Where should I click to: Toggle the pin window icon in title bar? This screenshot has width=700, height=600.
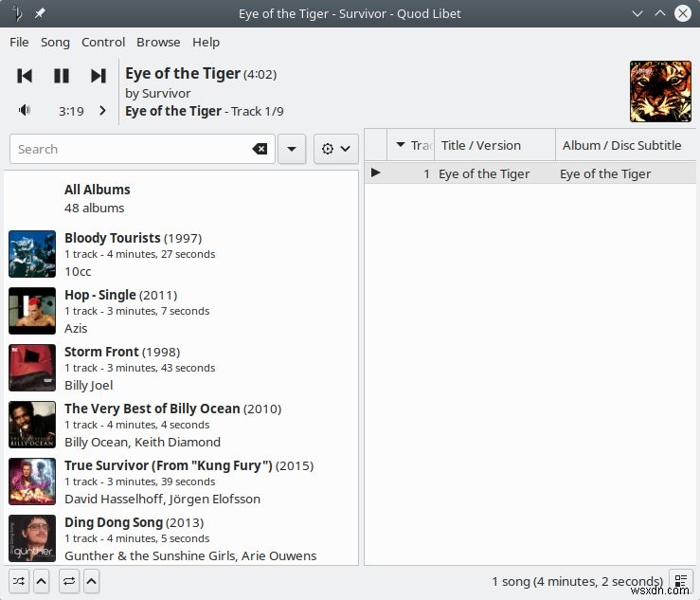click(40, 13)
